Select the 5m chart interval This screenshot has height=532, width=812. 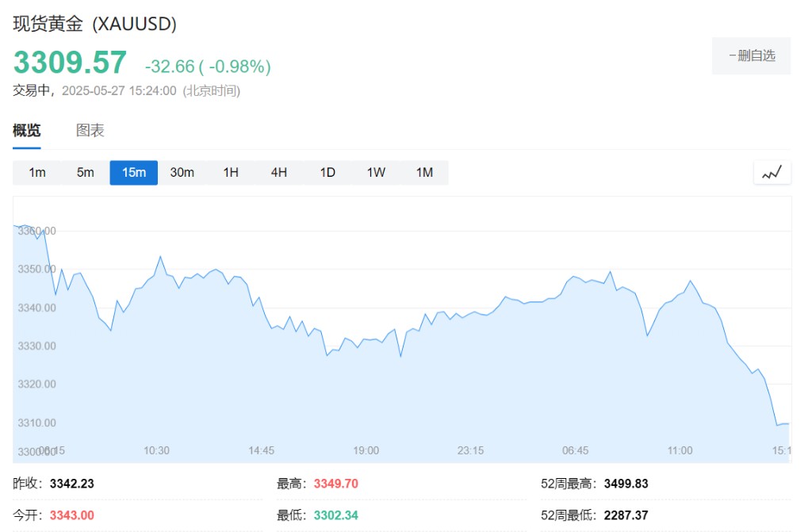85,173
